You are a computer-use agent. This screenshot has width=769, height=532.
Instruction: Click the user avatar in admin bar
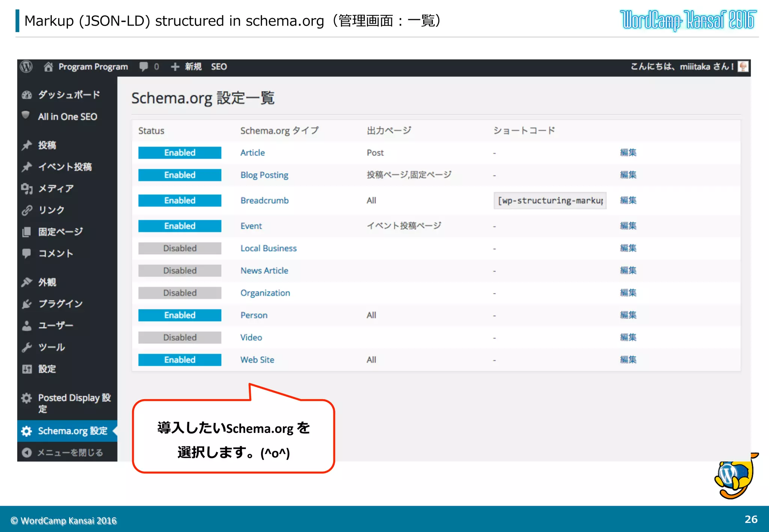[x=743, y=66]
